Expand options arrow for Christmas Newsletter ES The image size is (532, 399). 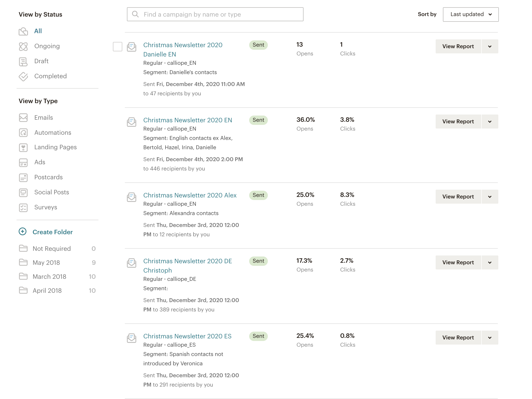(490, 338)
